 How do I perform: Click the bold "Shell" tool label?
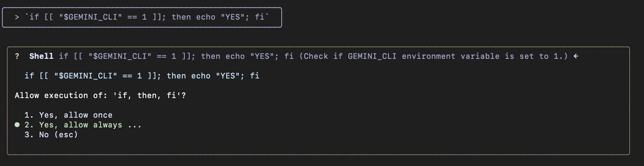tap(41, 56)
